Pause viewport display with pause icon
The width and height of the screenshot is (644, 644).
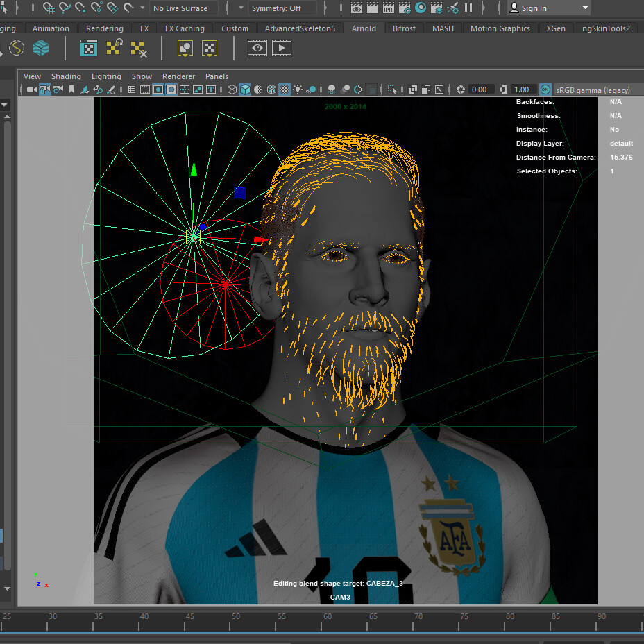[468, 8]
